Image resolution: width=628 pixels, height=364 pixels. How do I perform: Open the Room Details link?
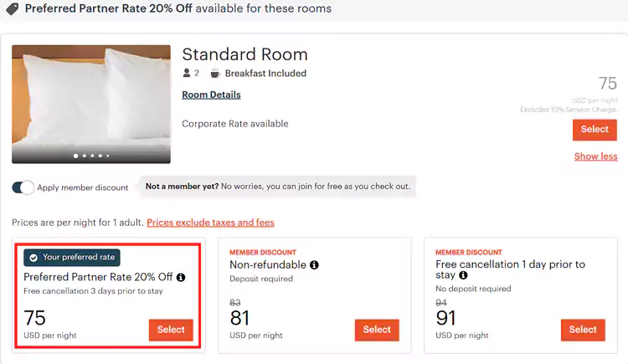(x=211, y=95)
